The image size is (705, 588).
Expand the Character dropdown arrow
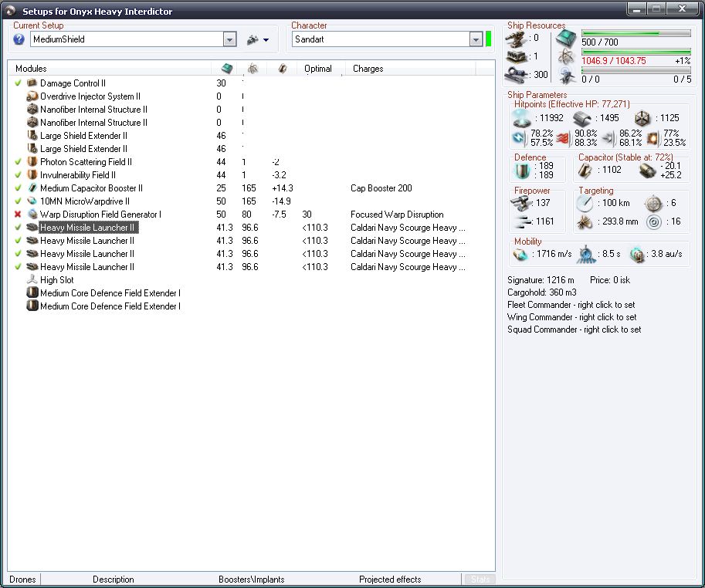pos(476,39)
